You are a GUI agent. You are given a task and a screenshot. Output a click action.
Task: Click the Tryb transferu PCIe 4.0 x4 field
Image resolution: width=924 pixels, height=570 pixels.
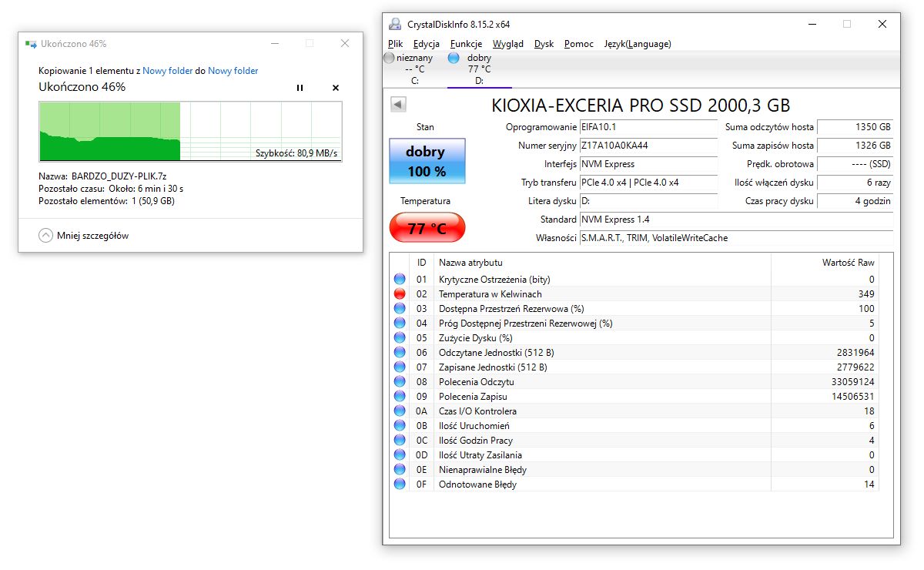pyautogui.click(x=648, y=183)
